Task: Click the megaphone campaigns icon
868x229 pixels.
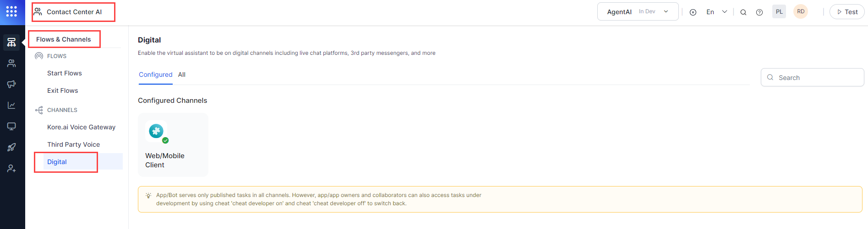Action: click(x=11, y=84)
